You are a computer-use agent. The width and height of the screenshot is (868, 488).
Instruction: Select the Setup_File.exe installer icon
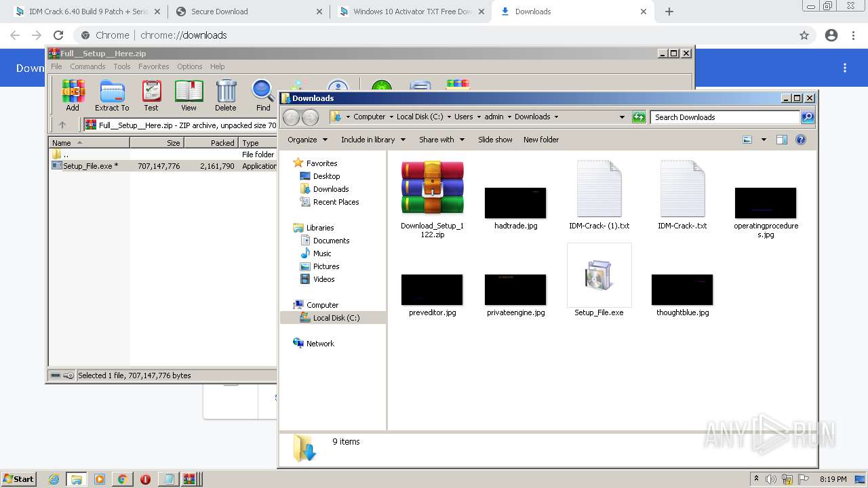599,281
